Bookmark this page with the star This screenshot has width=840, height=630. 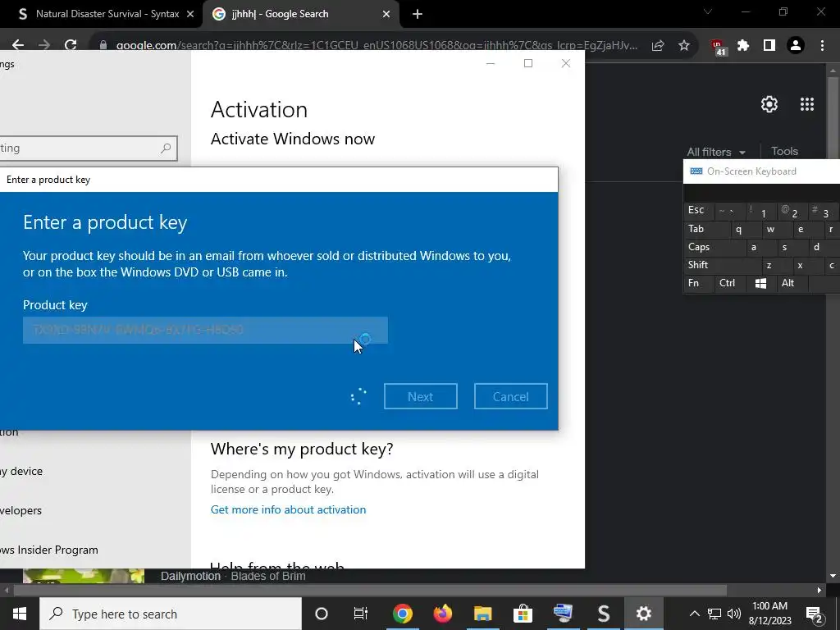coord(684,46)
